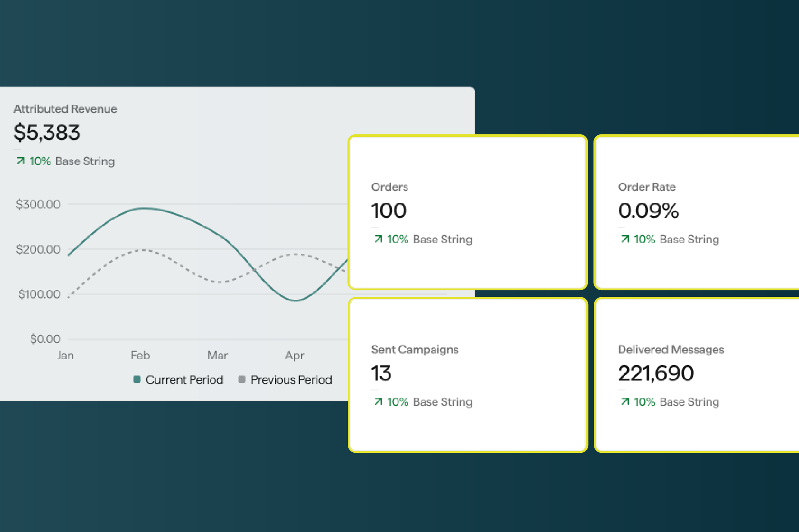The height and width of the screenshot is (532, 799).
Task: Click the Feb label on chart axis
Action: coord(140,355)
